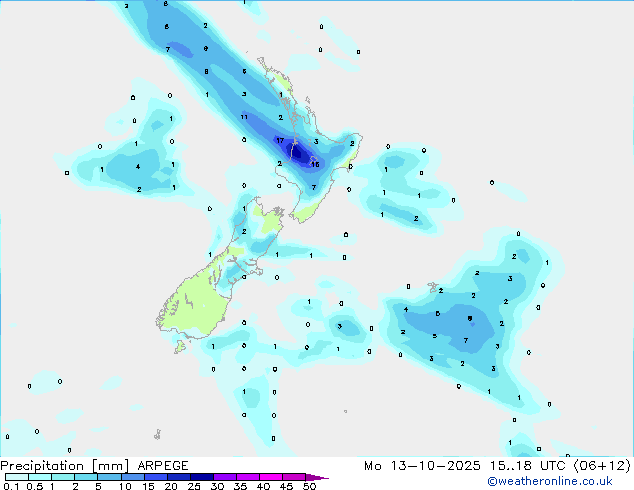
Task: Click the legend tick label "0.5"
Action: [35, 486]
